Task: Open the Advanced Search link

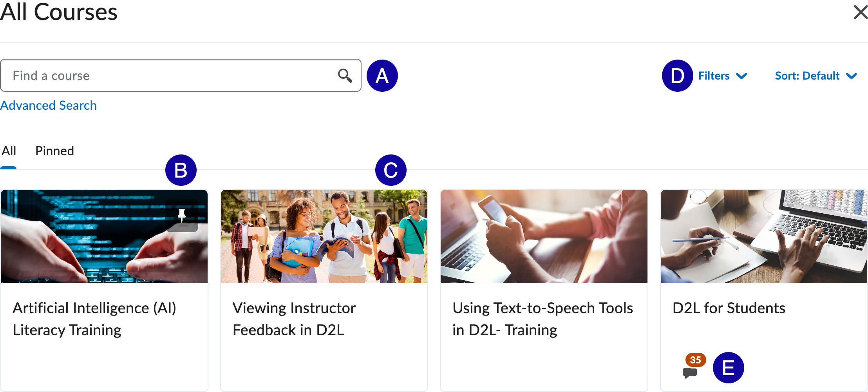Action: 48,105
